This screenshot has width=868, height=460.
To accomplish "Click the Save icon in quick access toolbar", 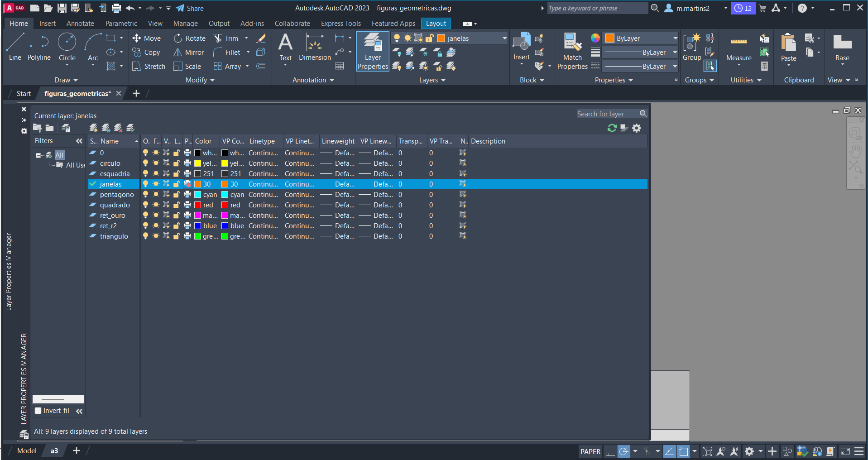I will click(x=62, y=8).
